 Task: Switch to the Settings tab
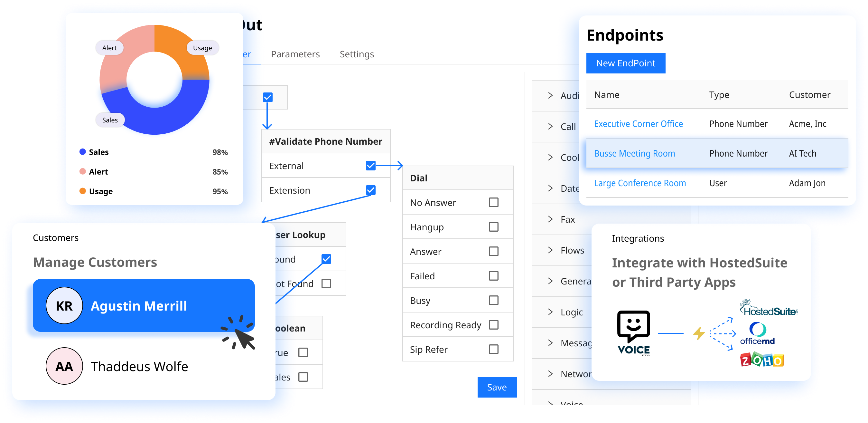click(357, 54)
